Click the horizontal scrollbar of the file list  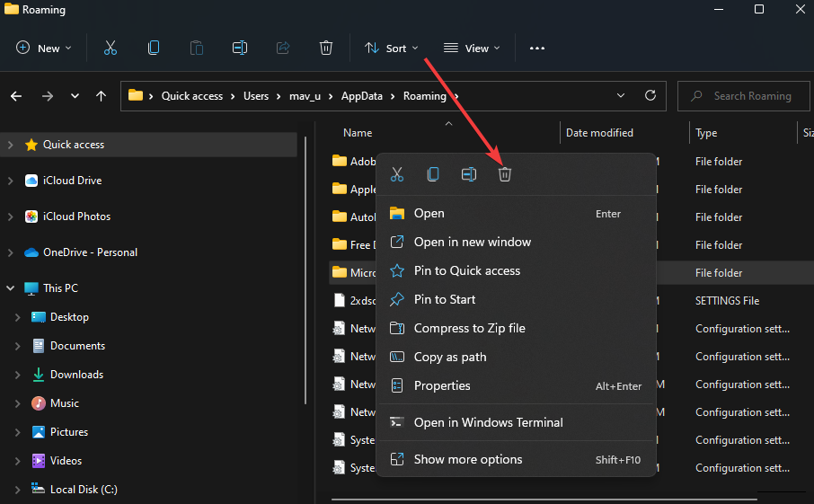pyautogui.click(x=544, y=500)
